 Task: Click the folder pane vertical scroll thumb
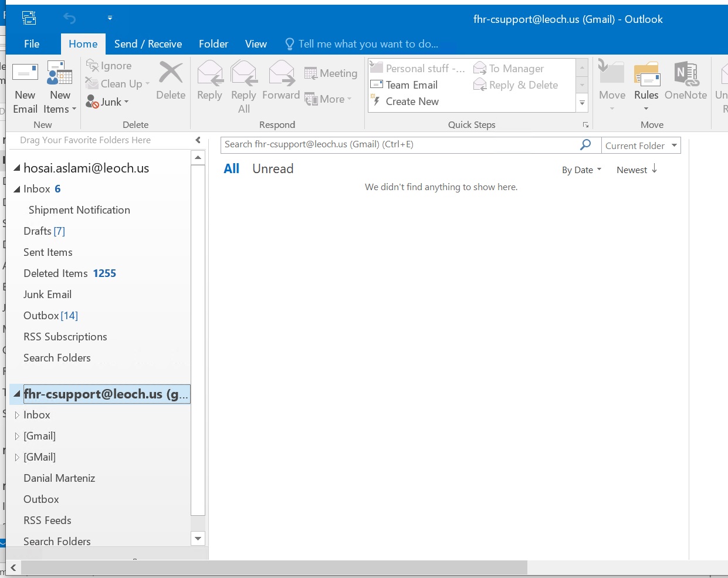coord(198,340)
